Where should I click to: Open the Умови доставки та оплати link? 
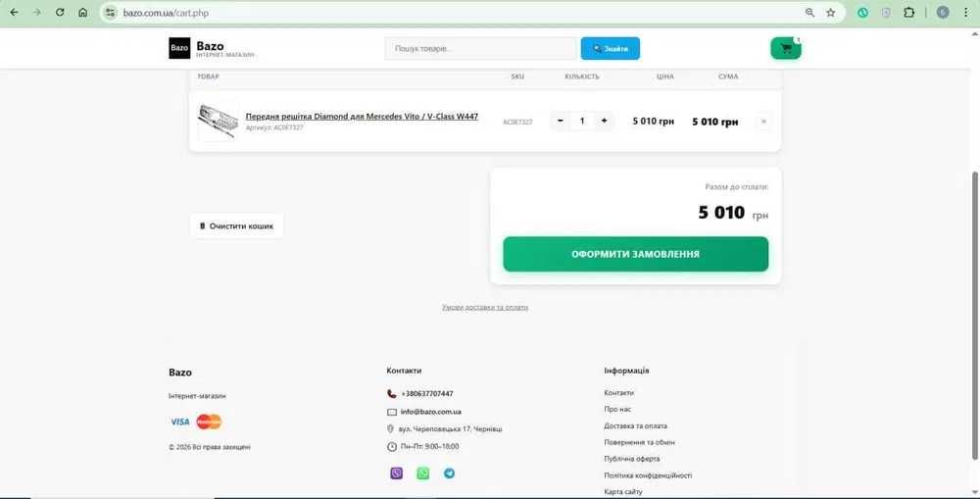[x=485, y=307]
